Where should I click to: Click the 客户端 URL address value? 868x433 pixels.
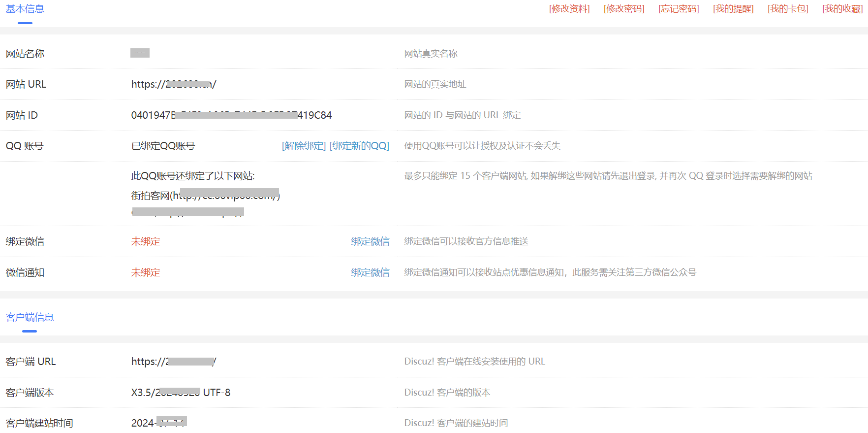click(x=173, y=362)
